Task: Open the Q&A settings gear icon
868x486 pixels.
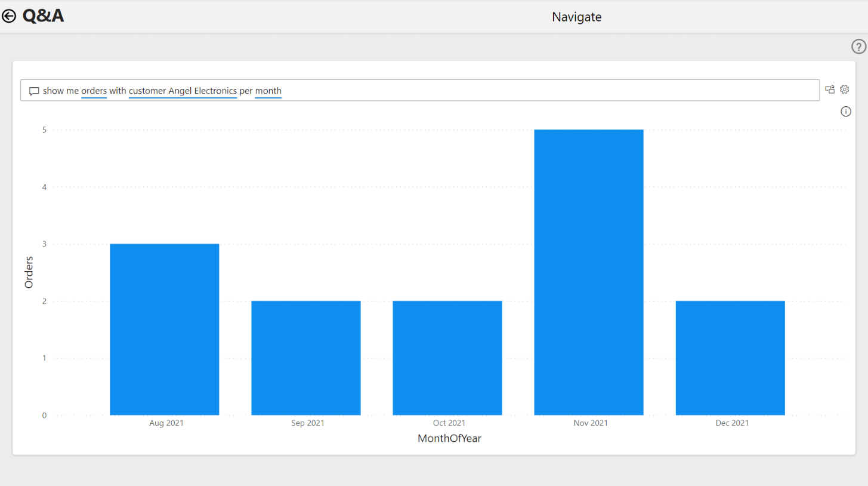Action: (x=845, y=90)
